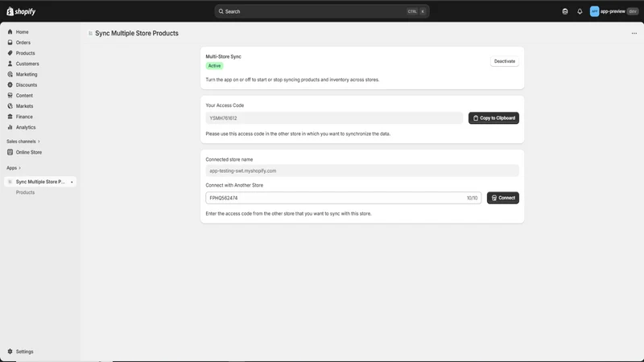Click the Sync Multiple Store app icon in sidebar
This screenshot has width=644, height=362.
10,182
